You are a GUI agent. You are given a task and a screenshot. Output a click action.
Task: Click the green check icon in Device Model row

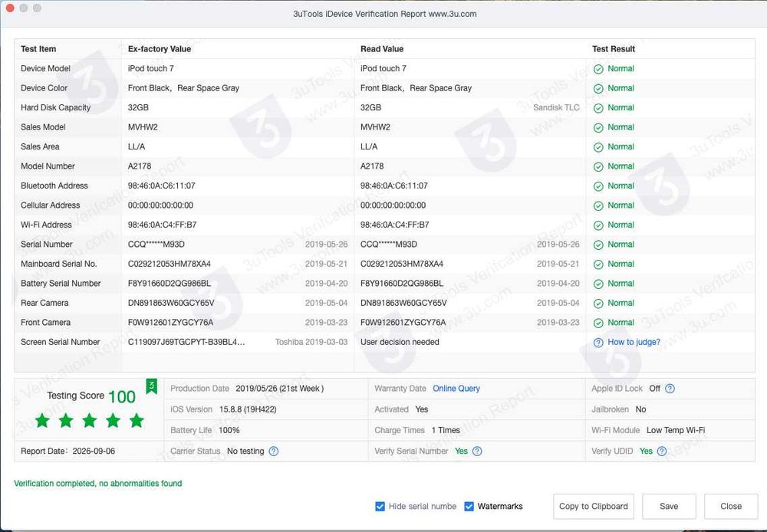tap(598, 69)
